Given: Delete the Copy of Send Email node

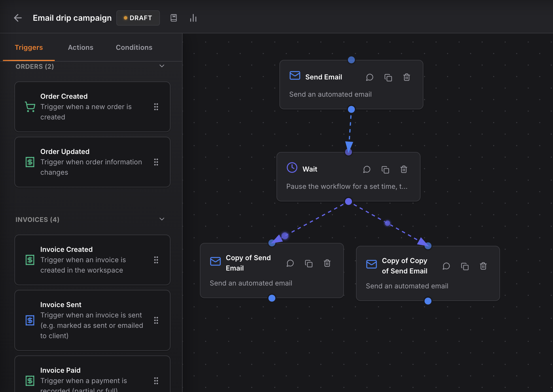Looking at the screenshot, I should (x=327, y=263).
